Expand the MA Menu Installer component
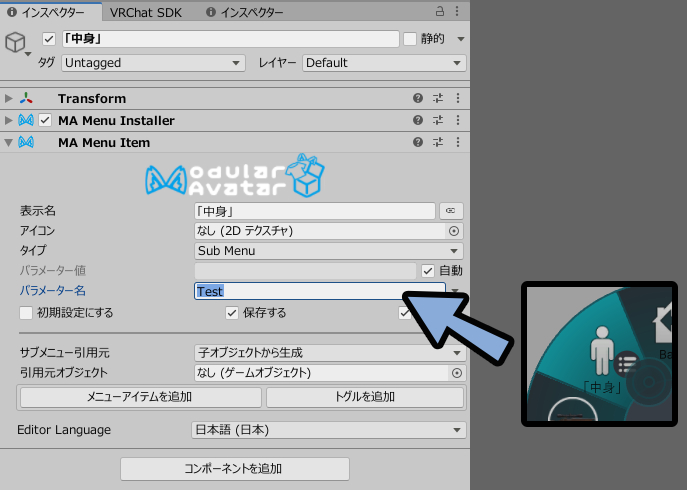 [8, 120]
